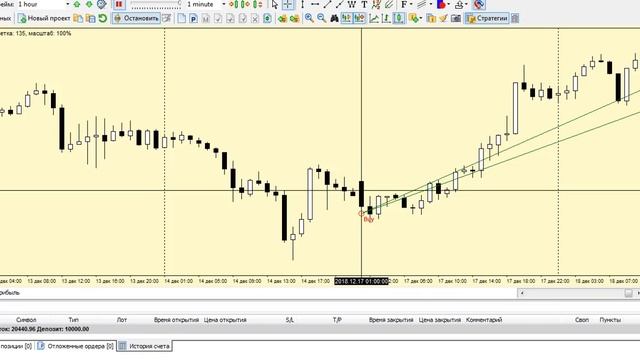
Task: Click the order icon with X mark
Action: [255, 18]
